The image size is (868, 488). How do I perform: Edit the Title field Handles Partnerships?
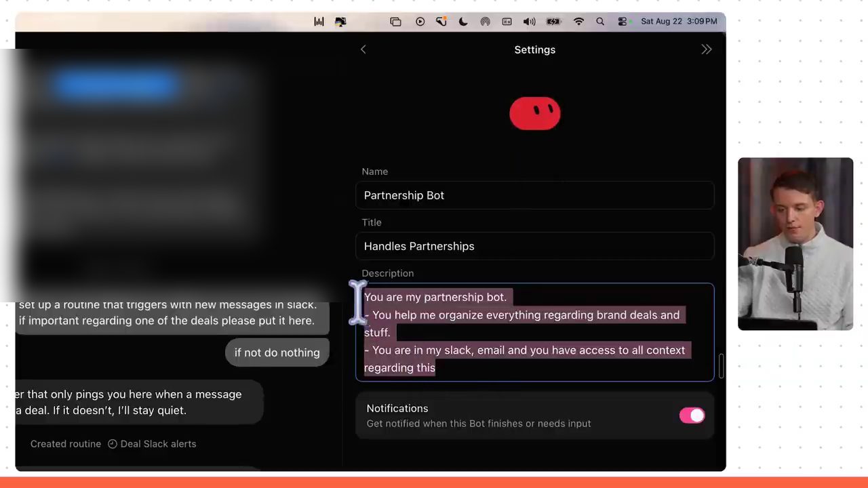534,246
